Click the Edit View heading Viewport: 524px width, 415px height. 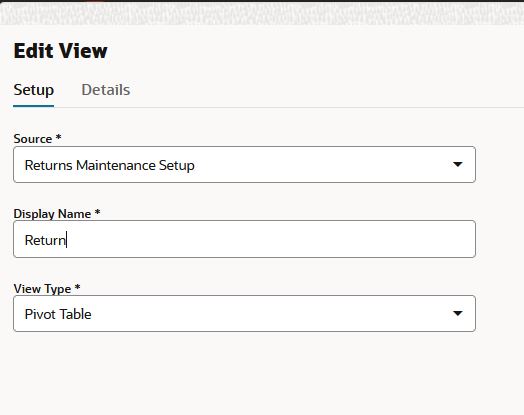click(x=60, y=51)
